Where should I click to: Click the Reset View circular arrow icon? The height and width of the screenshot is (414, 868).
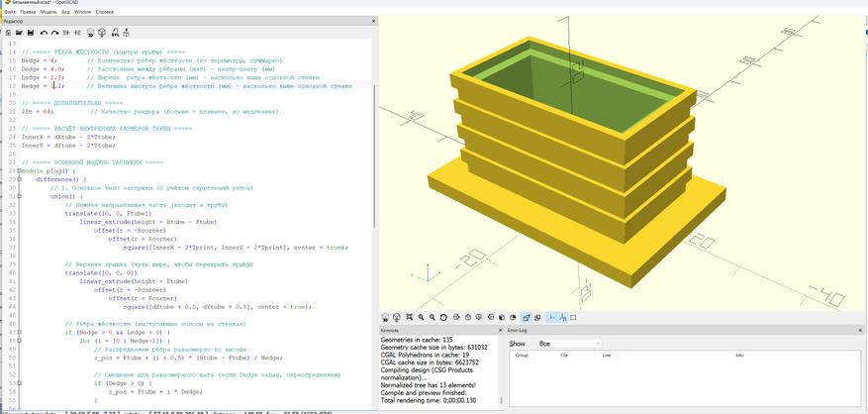(x=443, y=318)
